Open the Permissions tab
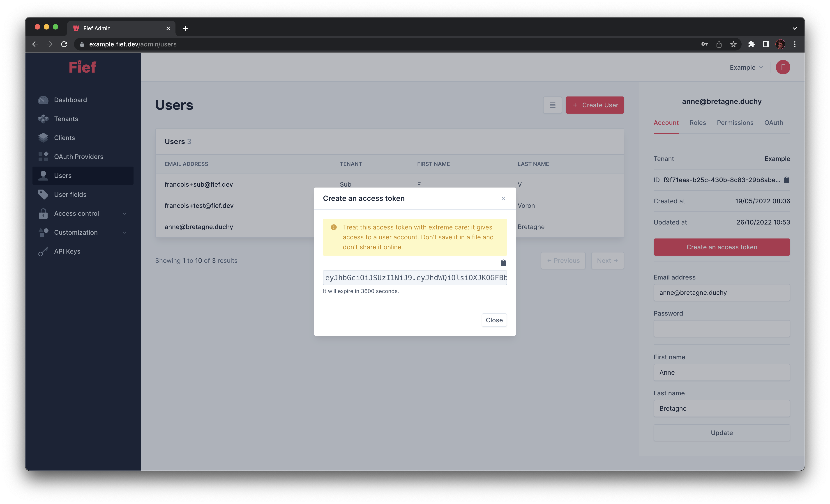830x504 pixels. click(735, 123)
